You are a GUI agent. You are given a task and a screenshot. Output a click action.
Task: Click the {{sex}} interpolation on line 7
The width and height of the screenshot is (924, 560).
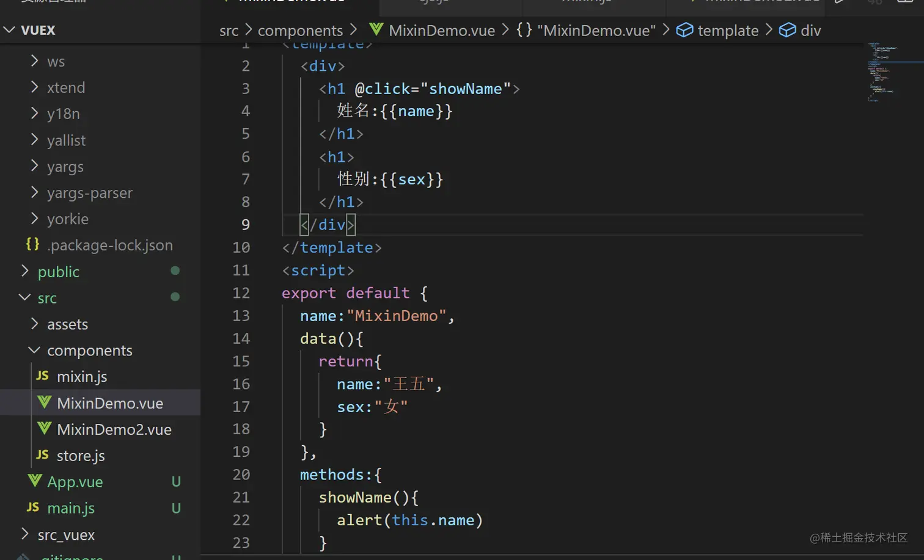tap(411, 180)
